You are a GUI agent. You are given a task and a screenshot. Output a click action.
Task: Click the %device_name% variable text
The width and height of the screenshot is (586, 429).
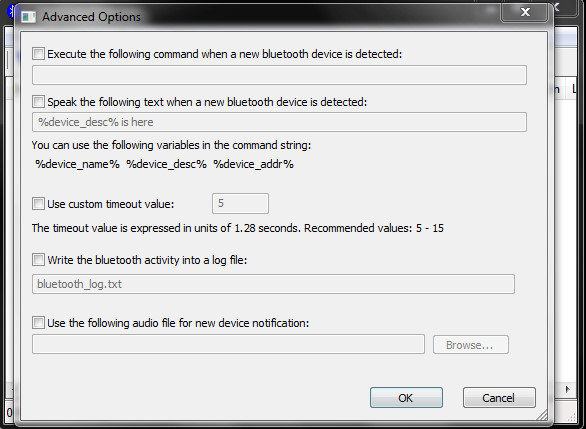[77, 164]
